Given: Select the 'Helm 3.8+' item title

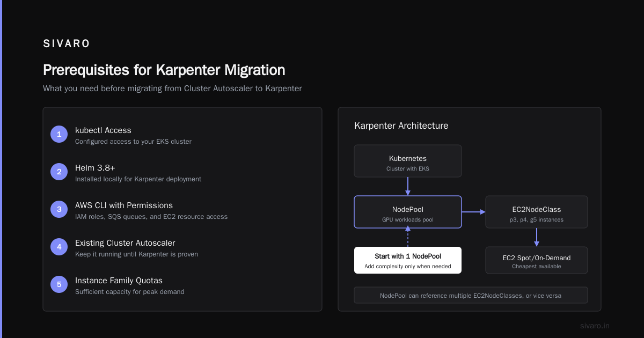Looking at the screenshot, I should coord(95,168).
